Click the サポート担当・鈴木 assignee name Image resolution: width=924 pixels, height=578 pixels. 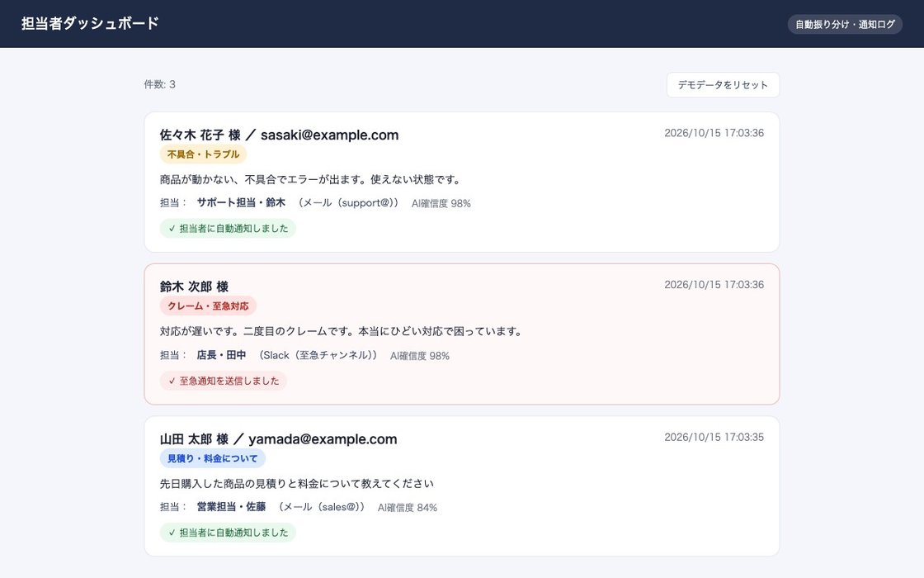[241, 203]
